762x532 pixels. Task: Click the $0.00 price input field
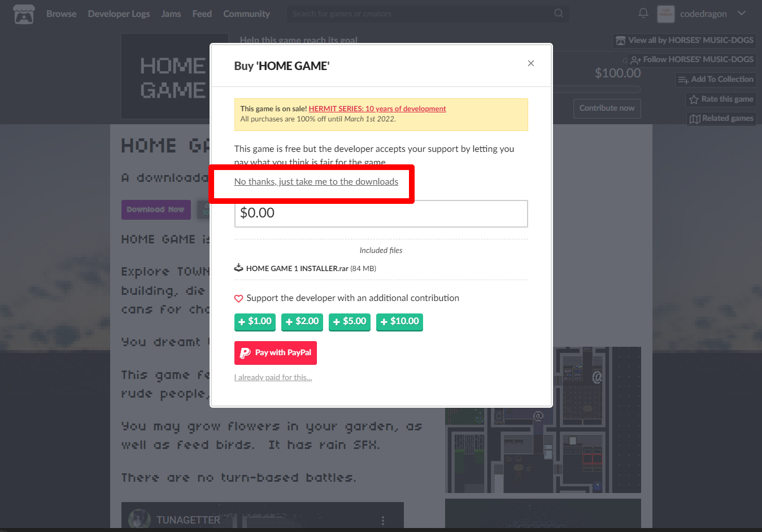pyautogui.click(x=381, y=213)
